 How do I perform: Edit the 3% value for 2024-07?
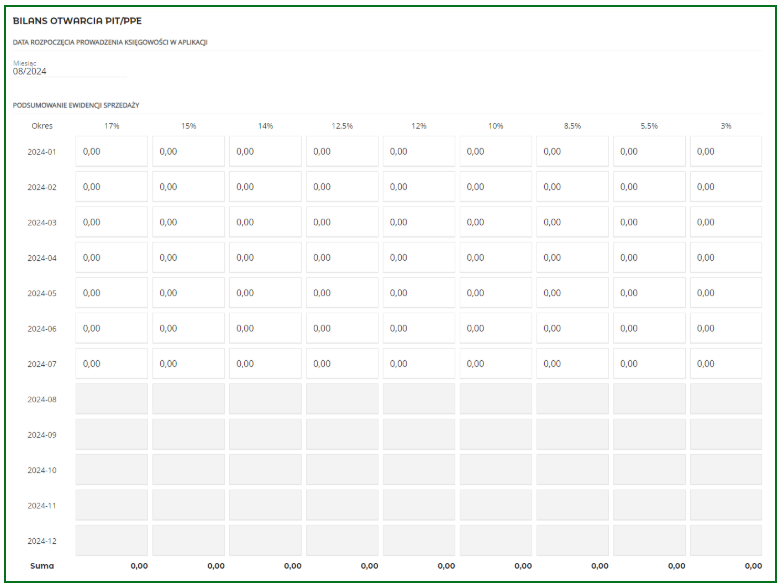pyautogui.click(x=726, y=364)
